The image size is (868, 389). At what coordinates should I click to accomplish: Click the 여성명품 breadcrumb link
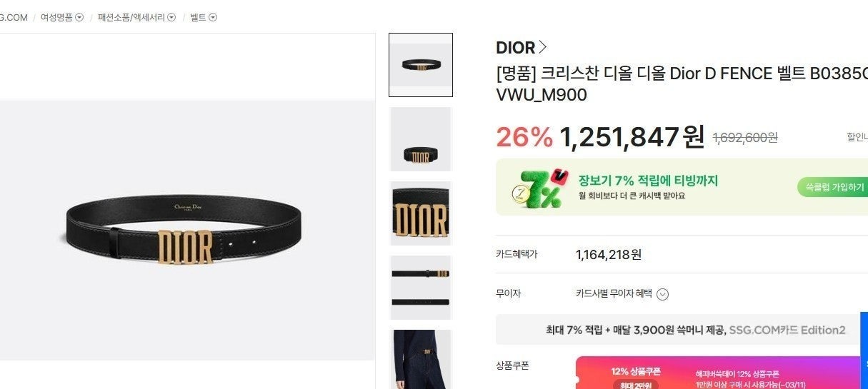coord(56,17)
